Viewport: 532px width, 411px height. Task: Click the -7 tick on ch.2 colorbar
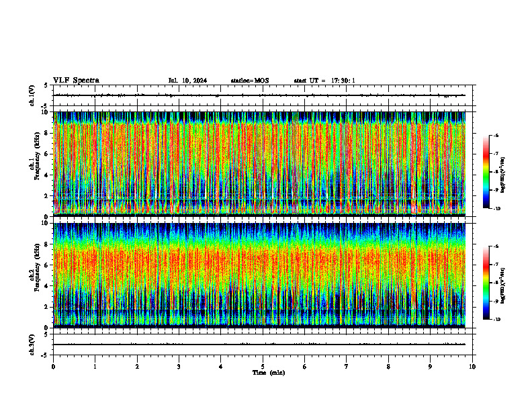496,265
